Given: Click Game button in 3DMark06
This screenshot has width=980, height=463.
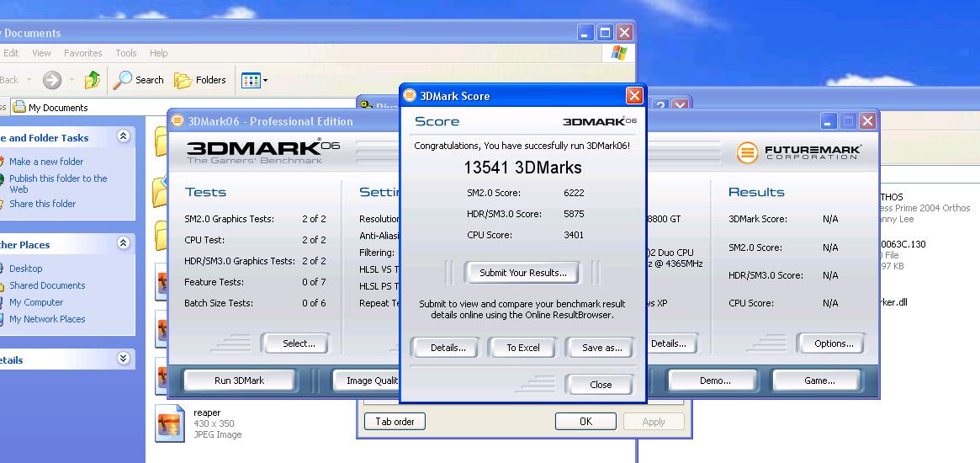Looking at the screenshot, I should pyautogui.click(x=818, y=381).
